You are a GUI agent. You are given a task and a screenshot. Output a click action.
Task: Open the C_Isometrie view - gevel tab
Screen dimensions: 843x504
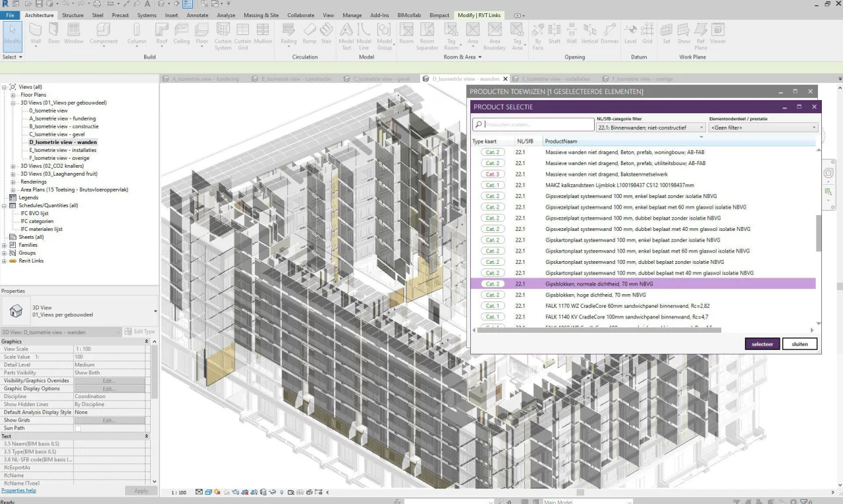(x=381, y=79)
